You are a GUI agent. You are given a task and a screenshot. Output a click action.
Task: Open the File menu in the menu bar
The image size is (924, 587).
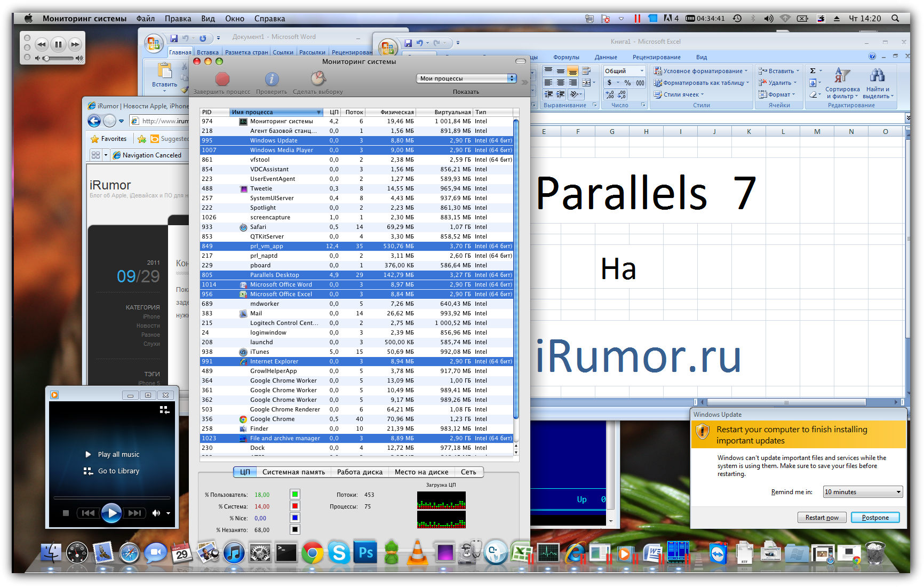point(145,18)
